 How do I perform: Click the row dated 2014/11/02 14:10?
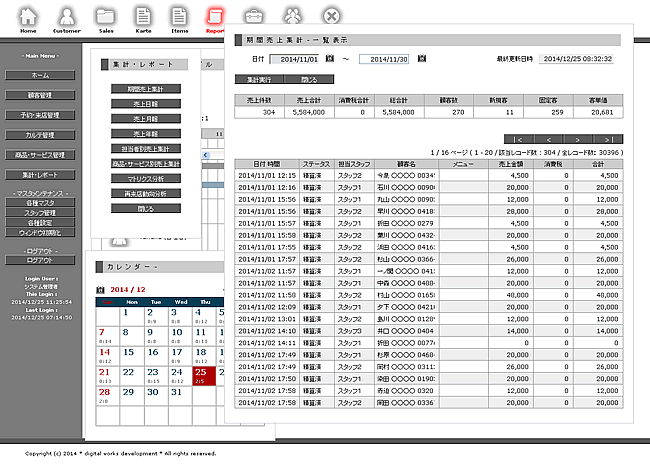(x=429, y=331)
